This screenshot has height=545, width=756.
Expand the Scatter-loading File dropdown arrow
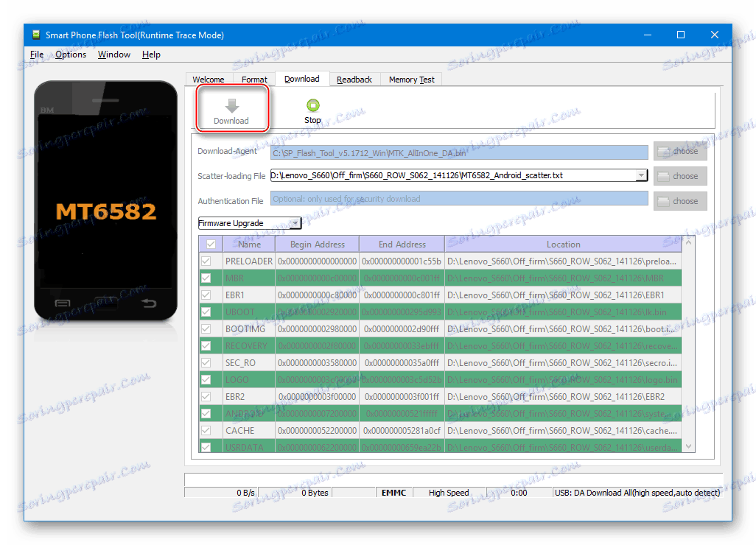point(642,175)
